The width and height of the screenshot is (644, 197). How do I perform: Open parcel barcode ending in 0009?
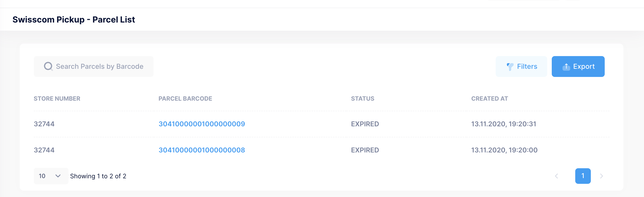(201, 124)
